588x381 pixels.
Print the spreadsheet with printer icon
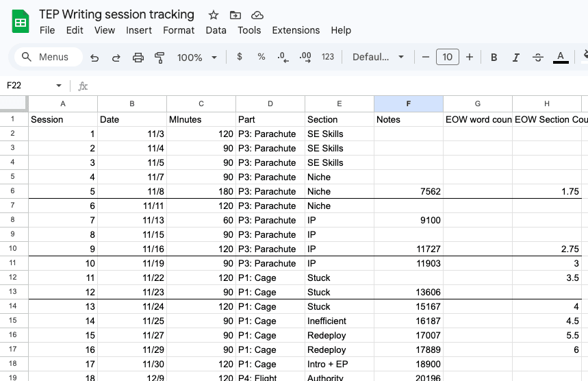pos(138,58)
